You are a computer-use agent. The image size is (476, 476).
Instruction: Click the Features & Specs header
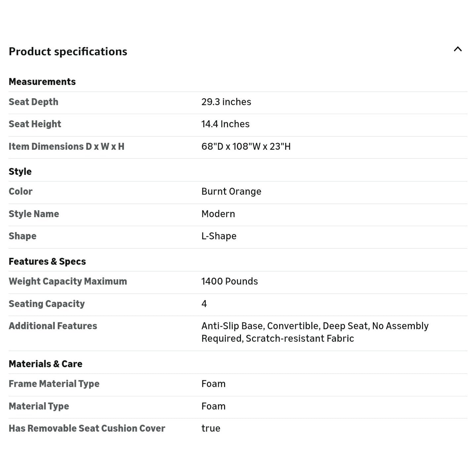[47, 261]
